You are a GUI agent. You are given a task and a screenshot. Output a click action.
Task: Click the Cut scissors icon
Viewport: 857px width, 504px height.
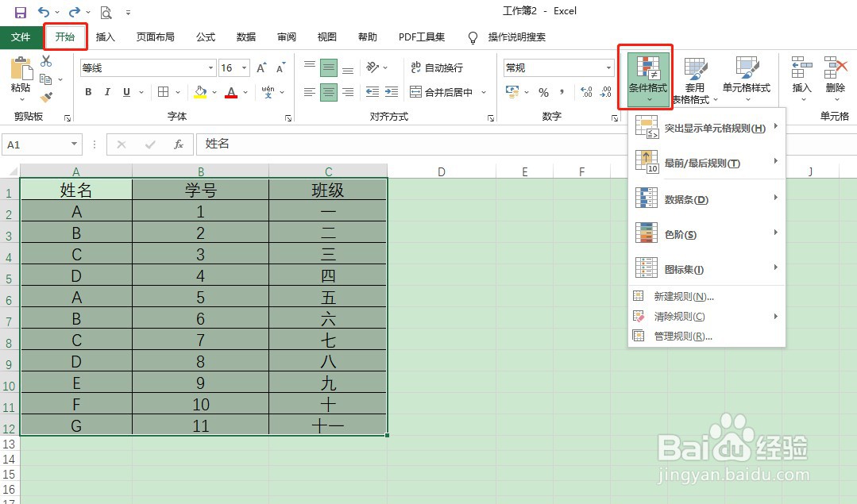coord(46,60)
